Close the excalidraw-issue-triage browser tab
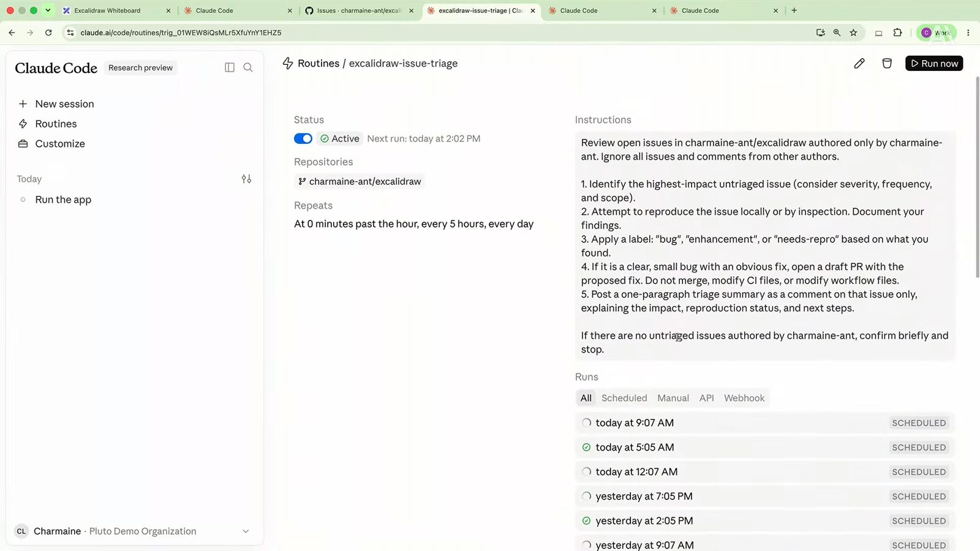Viewport: 980px width, 551px height. [x=533, y=10]
